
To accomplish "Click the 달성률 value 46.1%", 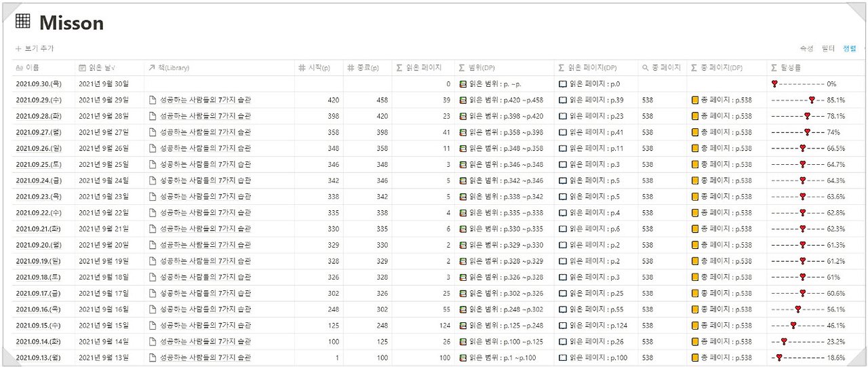I will 835,326.
